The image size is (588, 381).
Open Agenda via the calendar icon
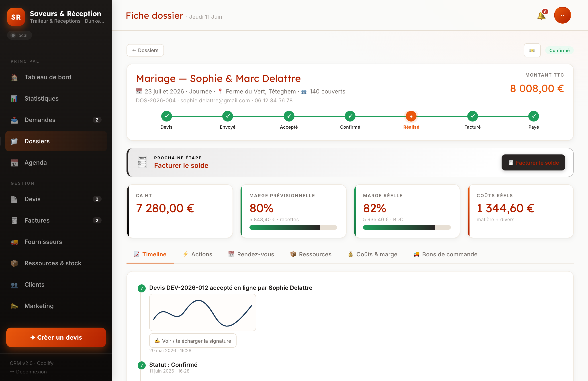click(x=14, y=163)
